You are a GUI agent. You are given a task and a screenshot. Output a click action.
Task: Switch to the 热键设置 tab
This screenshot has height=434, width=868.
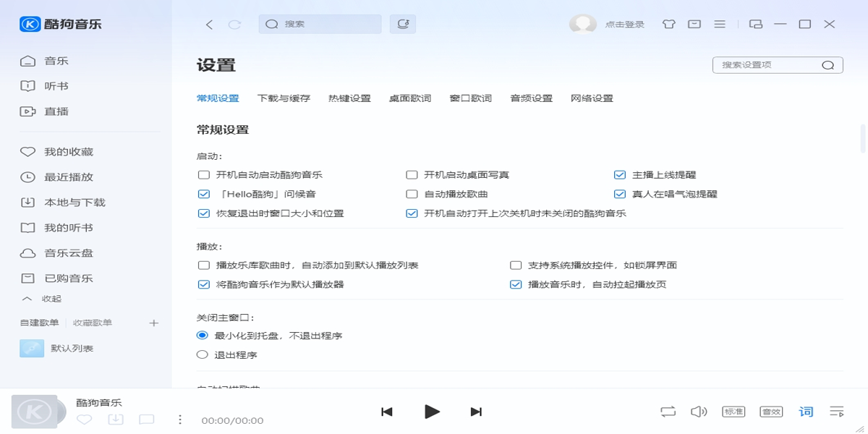point(349,98)
